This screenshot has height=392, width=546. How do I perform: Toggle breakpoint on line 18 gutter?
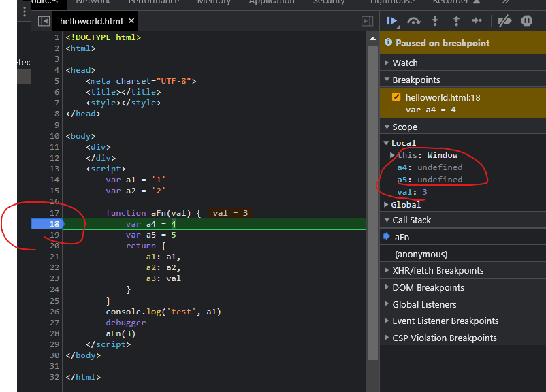point(54,224)
